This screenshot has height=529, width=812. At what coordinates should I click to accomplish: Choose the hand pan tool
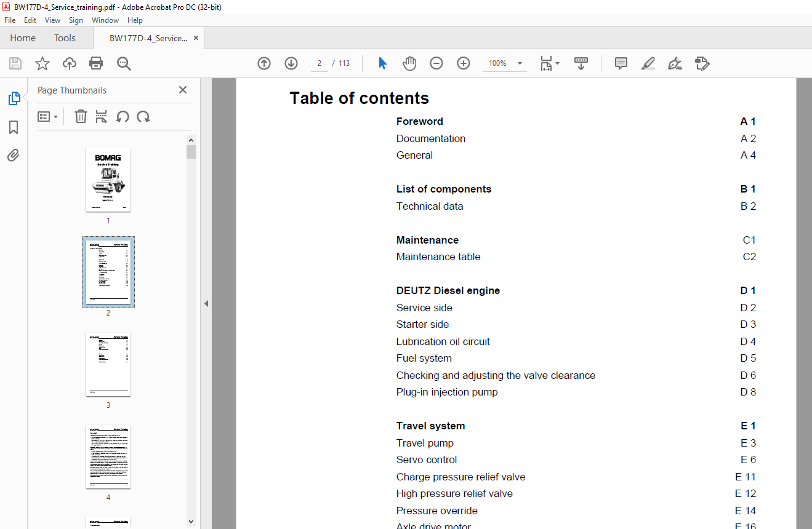pyautogui.click(x=409, y=63)
